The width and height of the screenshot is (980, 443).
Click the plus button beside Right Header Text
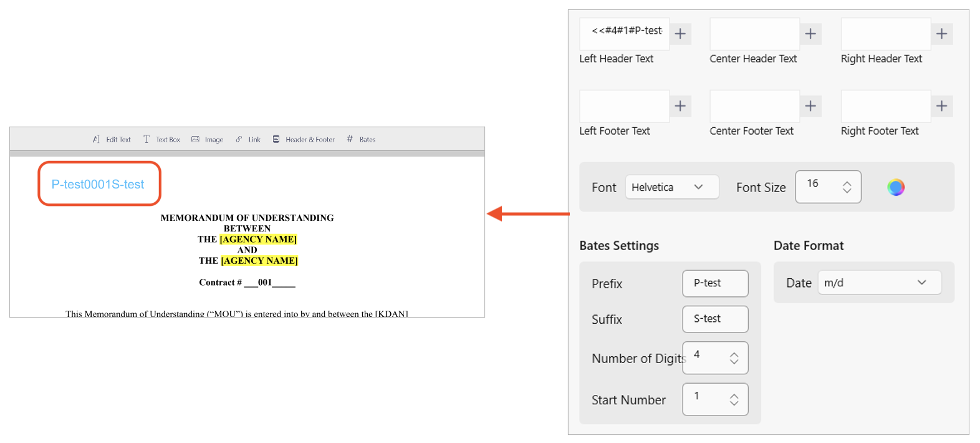click(x=941, y=34)
